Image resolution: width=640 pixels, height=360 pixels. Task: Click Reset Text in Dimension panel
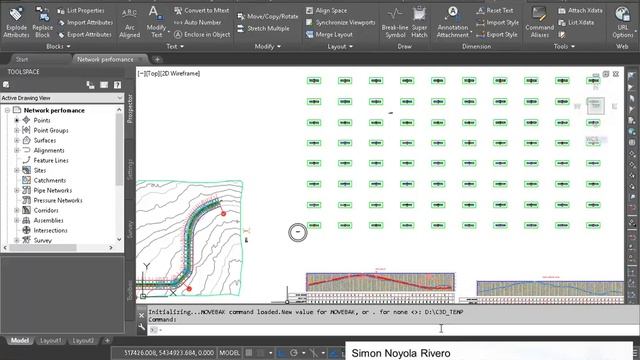pyautogui.click(x=495, y=11)
